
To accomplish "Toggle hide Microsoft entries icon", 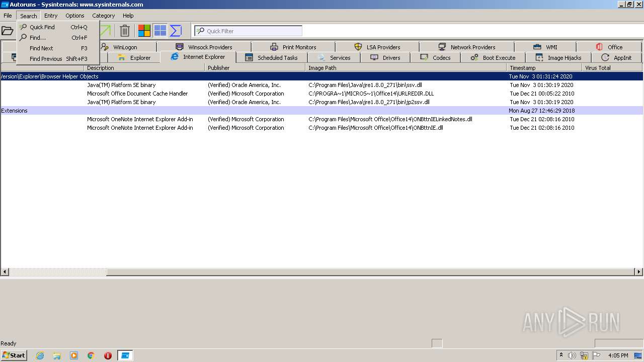I will (144, 31).
